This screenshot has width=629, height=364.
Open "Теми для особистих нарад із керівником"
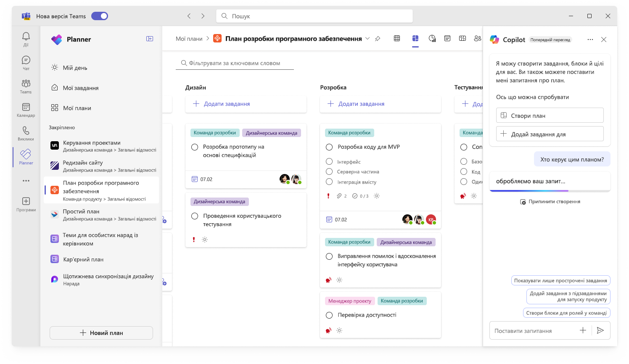point(101,239)
